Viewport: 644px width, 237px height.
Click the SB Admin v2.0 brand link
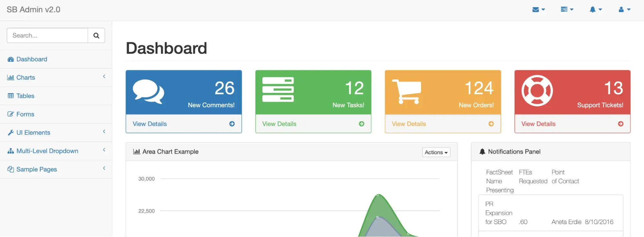point(34,10)
